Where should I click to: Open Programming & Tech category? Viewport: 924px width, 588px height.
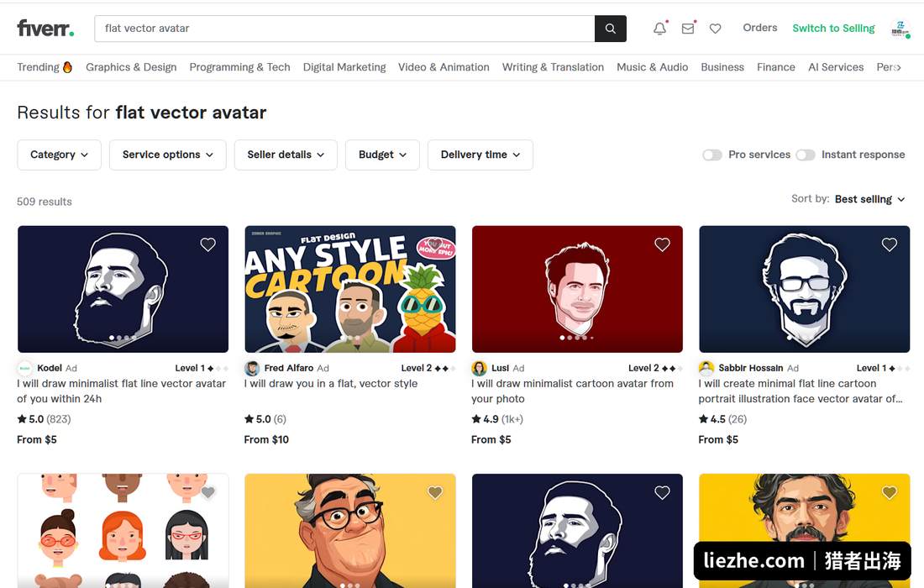tap(240, 67)
